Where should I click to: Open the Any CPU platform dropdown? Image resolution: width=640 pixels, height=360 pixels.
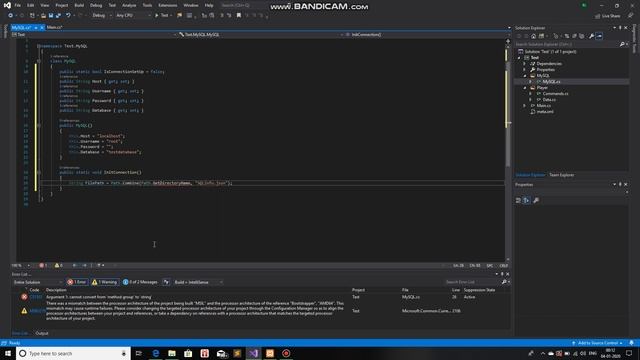(x=133, y=16)
